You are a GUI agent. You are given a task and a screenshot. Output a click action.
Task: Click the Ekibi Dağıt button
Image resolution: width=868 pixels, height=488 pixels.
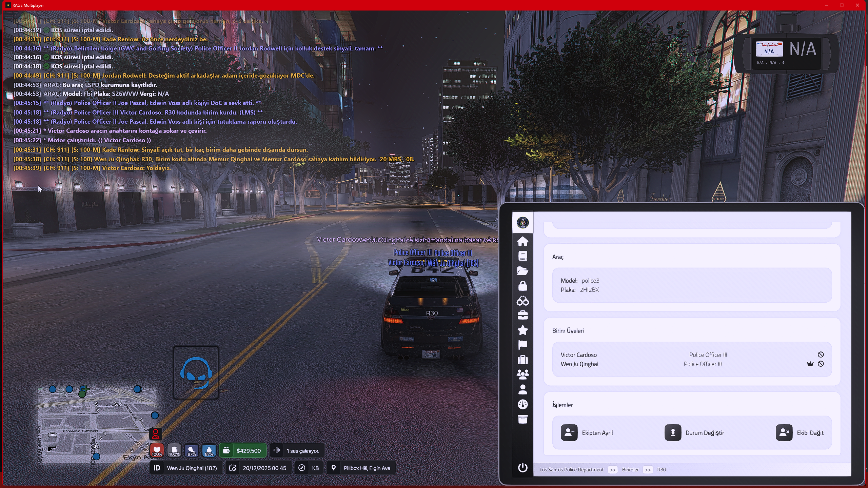click(800, 433)
